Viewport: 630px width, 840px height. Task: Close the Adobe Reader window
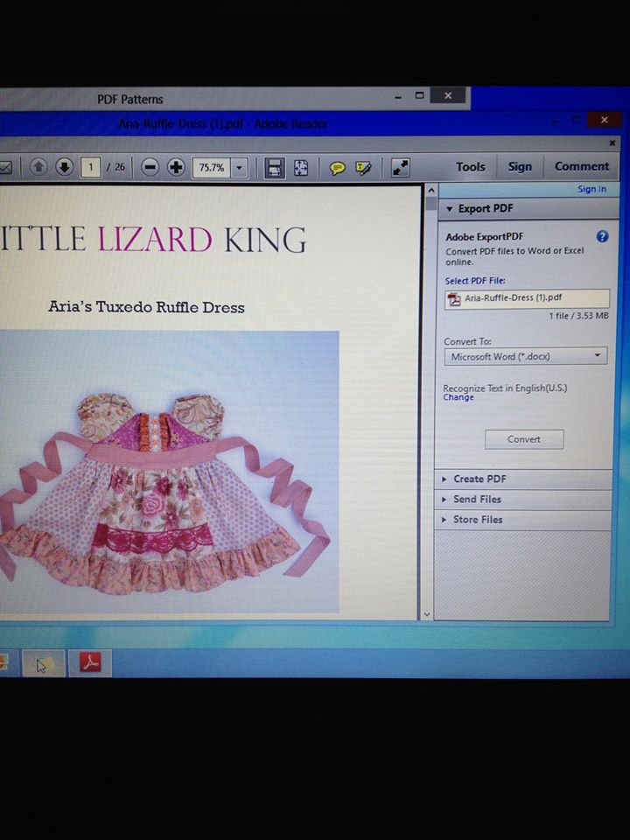click(x=605, y=120)
